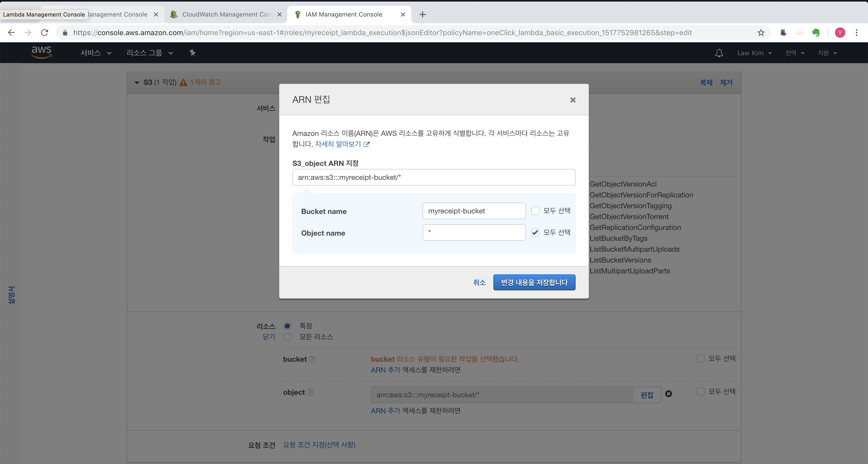Image resolution: width=868 pixels, height=464 pixels.
Task: Expand the 리소스 그룹 dropdown
Action: point(150,53)
